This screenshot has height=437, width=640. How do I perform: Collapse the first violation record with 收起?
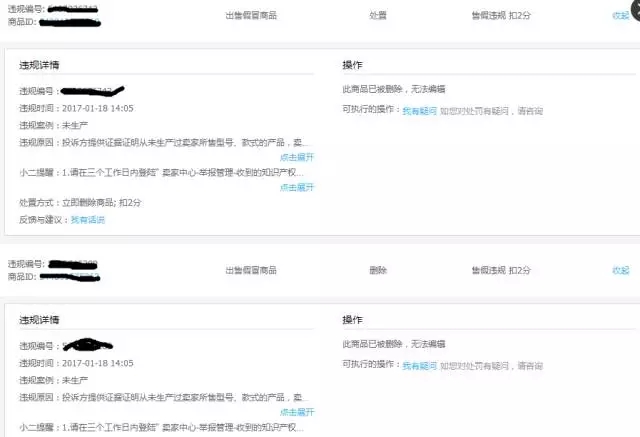point(620,16)
